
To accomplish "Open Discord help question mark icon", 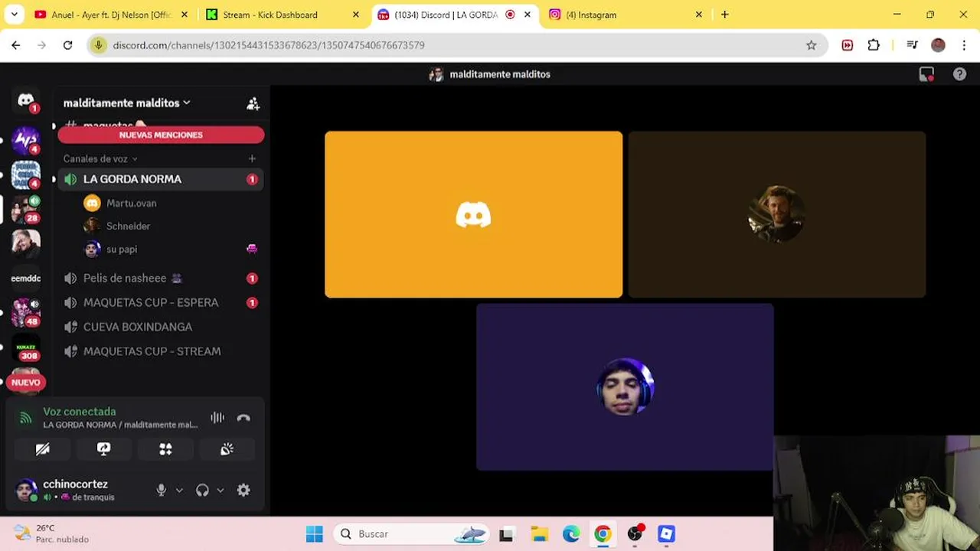I will pos(959,74).
